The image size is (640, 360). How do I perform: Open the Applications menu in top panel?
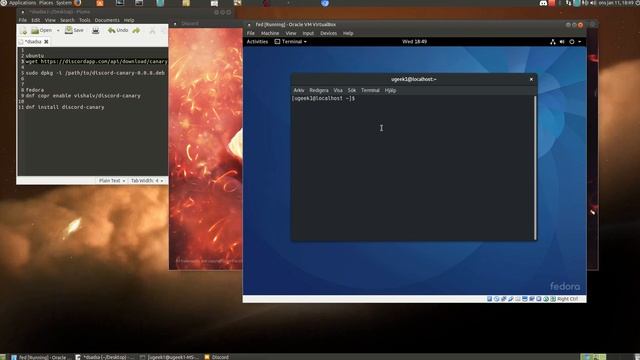[x=22, y=3]
